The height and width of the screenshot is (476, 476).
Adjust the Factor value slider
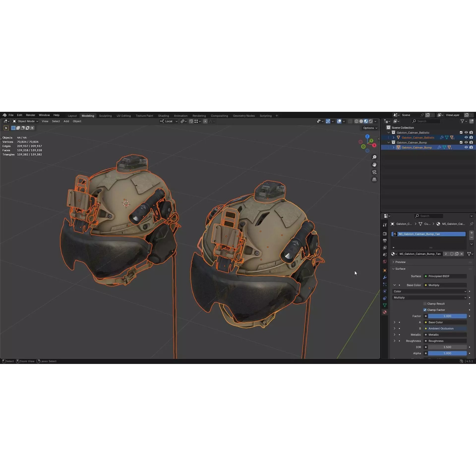coord(447,316)
